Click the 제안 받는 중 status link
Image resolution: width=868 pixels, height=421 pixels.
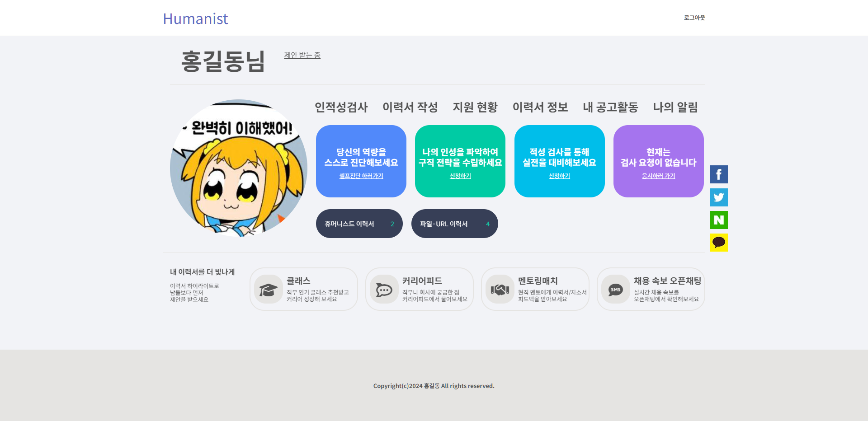[302, 55]
